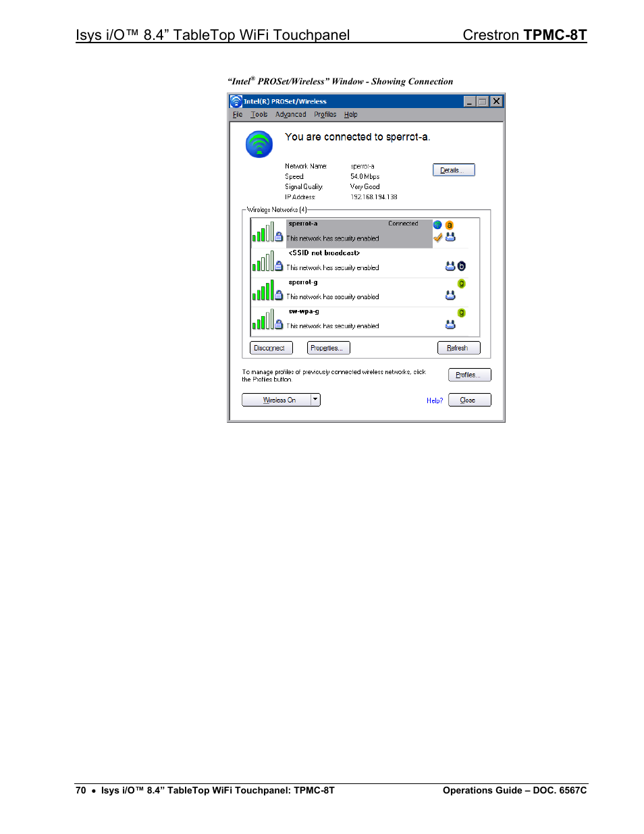
Task: Click the orange 802.11a band icon
Action: pos(450,225)
